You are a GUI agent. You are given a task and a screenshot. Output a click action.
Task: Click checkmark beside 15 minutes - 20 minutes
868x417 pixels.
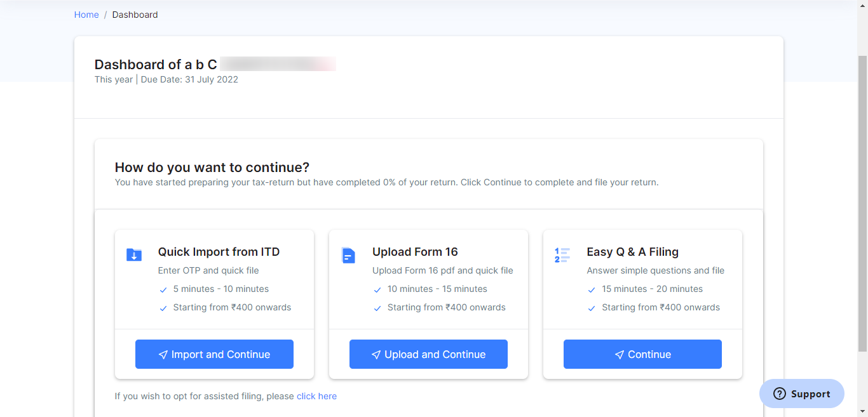tap(592, 290)
